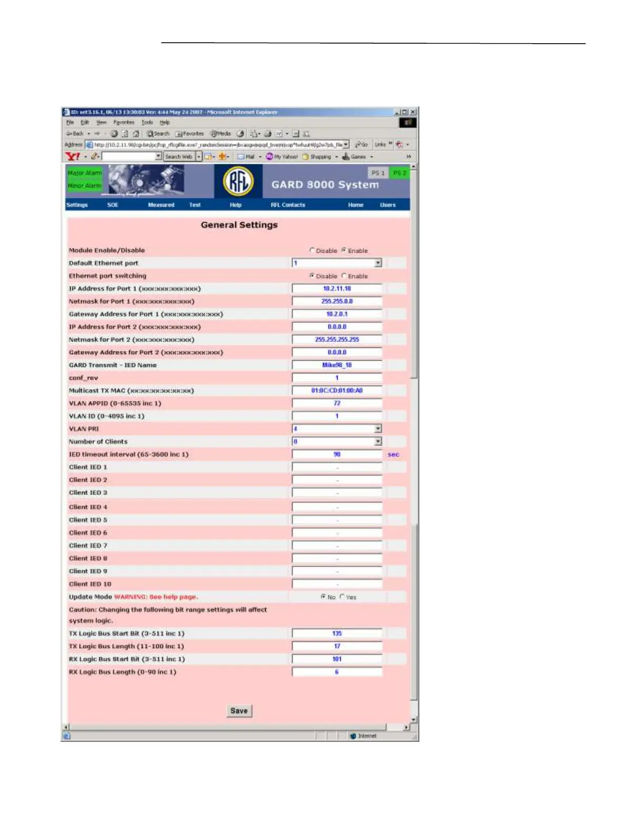
Task: Open the Number of Clients dropdown
Action: 378,442
